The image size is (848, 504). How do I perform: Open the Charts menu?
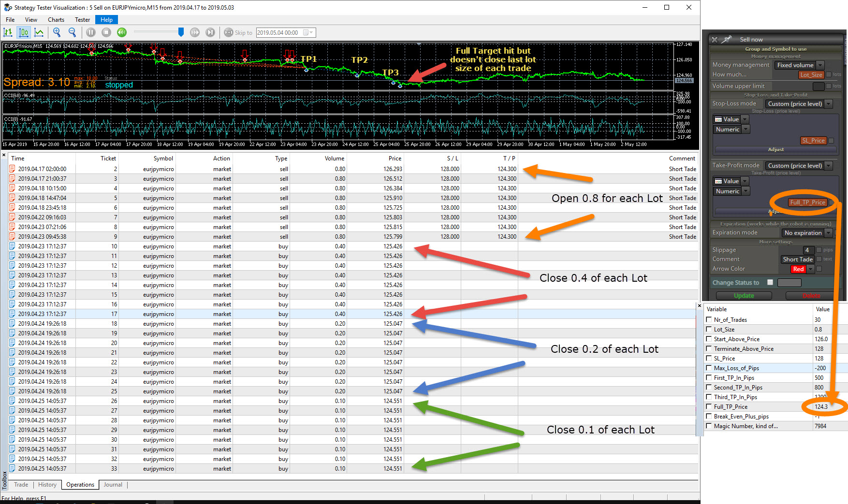[56, 20]
